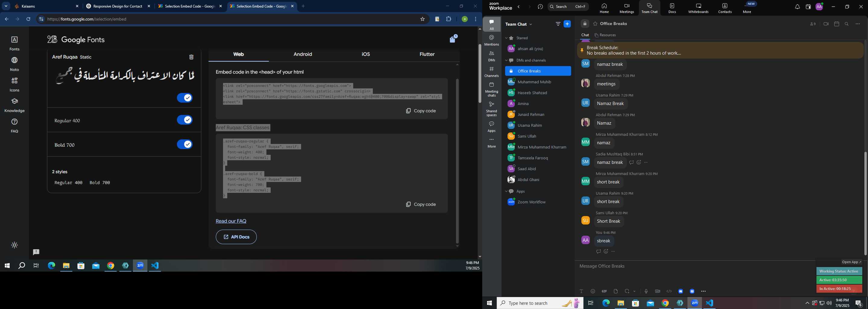868x309 pixels.
Task: Open Muhammad Muhib direct message
Action: tap(538, 82)
